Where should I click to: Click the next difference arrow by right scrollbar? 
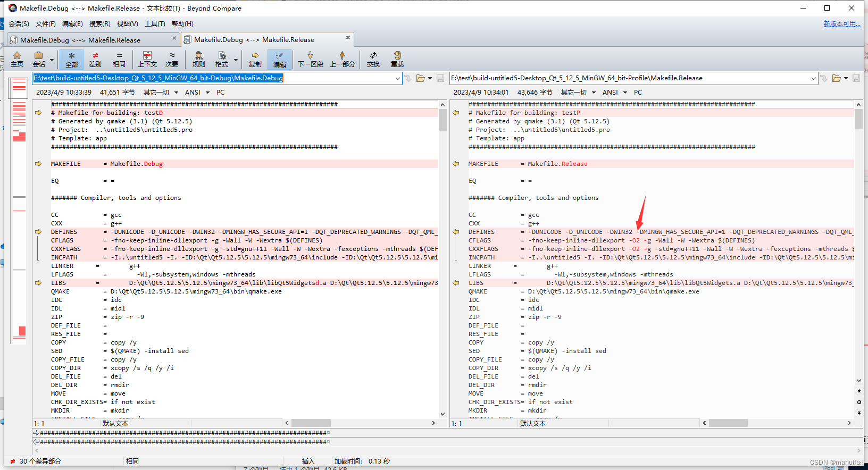[x=859, y=413]
